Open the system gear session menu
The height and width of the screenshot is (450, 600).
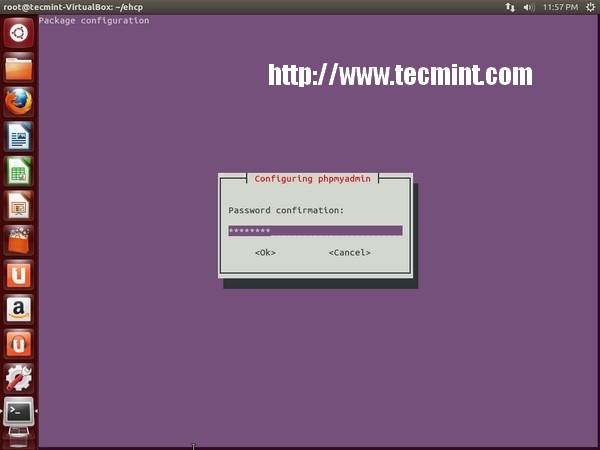(x=590, y=7)
